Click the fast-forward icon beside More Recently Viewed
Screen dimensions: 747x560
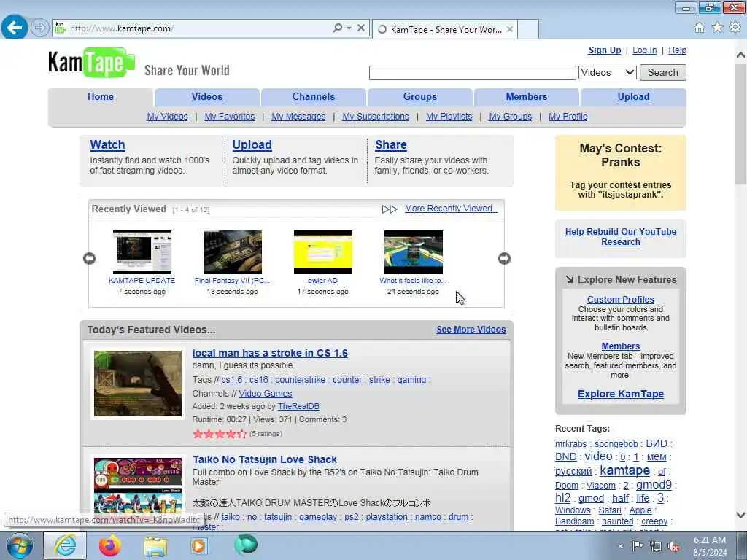[390, 209]
